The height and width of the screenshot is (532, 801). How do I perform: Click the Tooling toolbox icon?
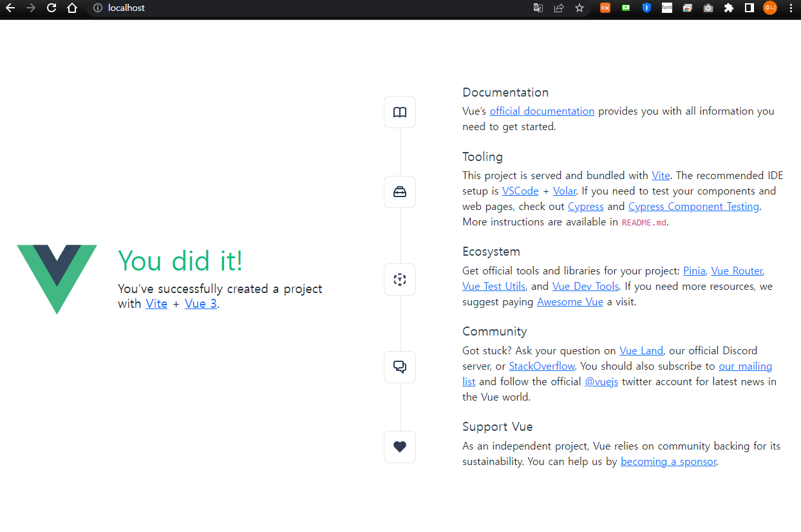(400, 192)
